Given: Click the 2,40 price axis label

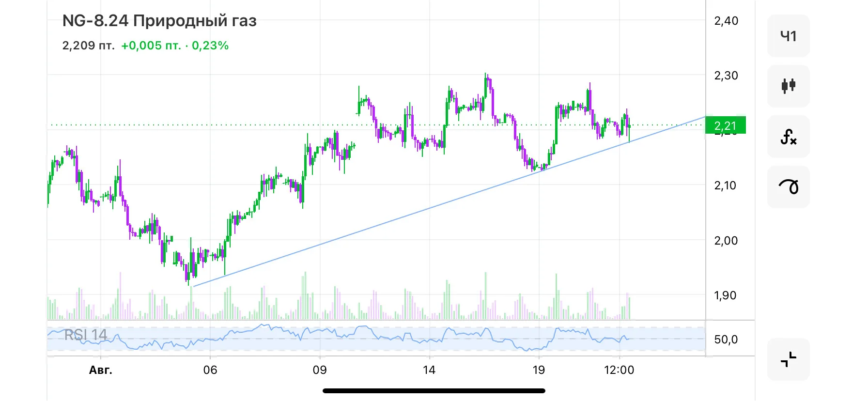Looking at the screenshot, I should pos(726,21).
